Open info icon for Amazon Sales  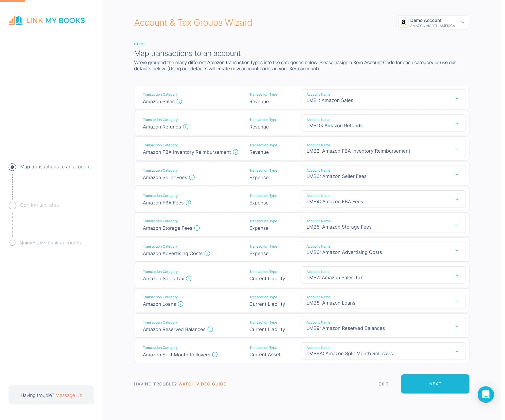coord(179,101)
